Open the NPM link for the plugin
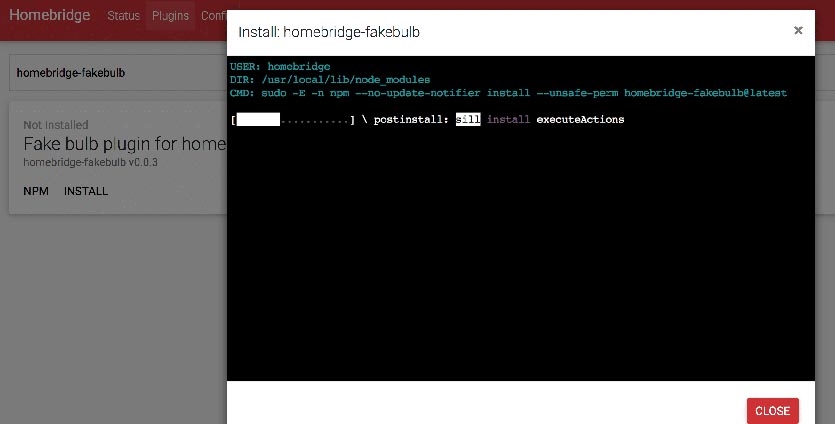 tap(36, 191)
